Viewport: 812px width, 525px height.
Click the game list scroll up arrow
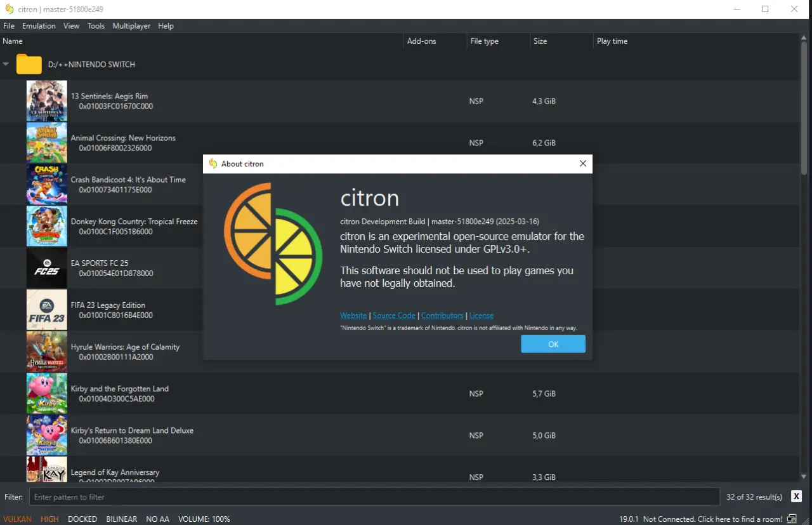click(804, 39)
